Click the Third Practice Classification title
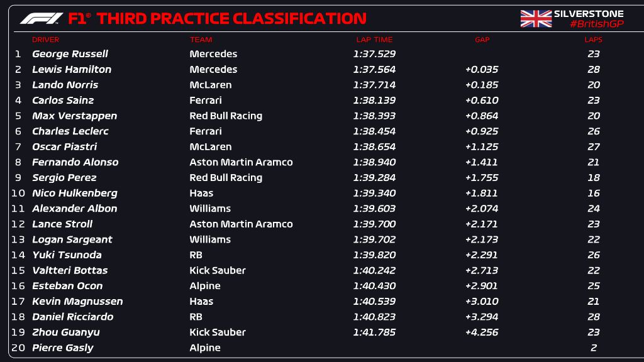The width and height of the screenshot is (644, 362). (x=231, y=19)
